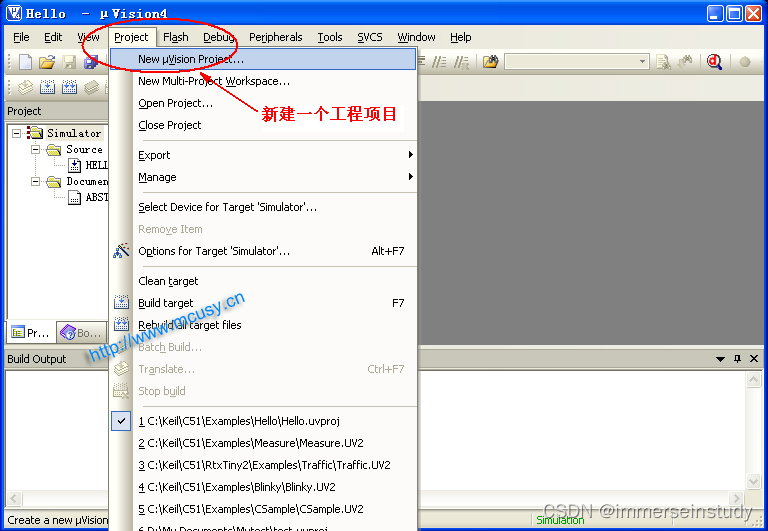Choose New Multi-Project Workspace
Screen dimensions: 768x531
[275, 81]
